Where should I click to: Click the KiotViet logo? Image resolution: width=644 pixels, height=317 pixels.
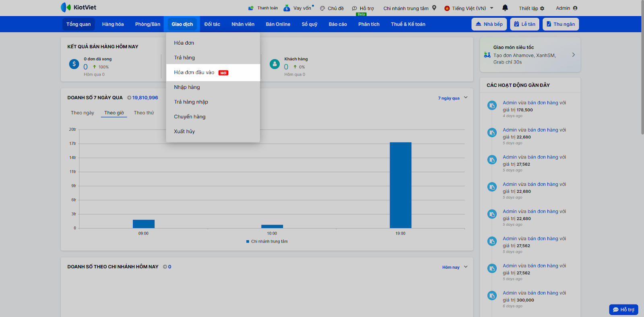[78, 7]
